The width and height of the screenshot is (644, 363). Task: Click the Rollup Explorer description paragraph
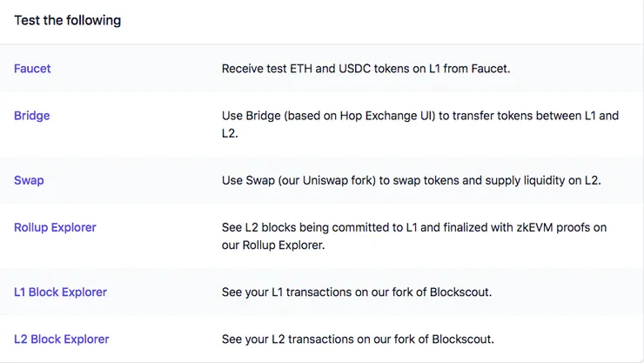414,236
